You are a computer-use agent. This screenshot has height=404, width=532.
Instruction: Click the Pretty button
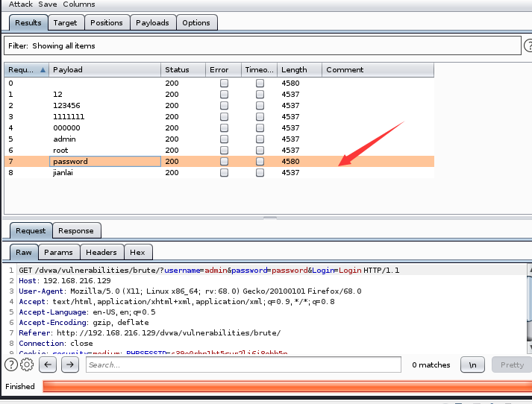pos(512,364)
